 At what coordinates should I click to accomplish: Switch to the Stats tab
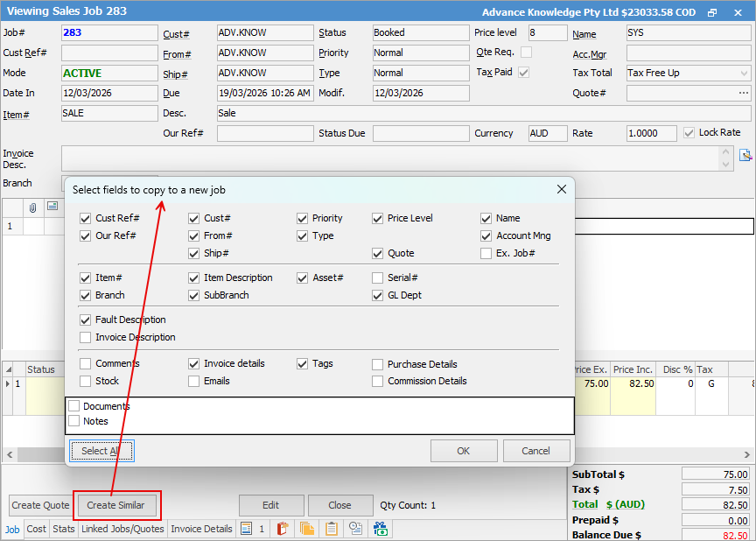[x=64, y=529]
